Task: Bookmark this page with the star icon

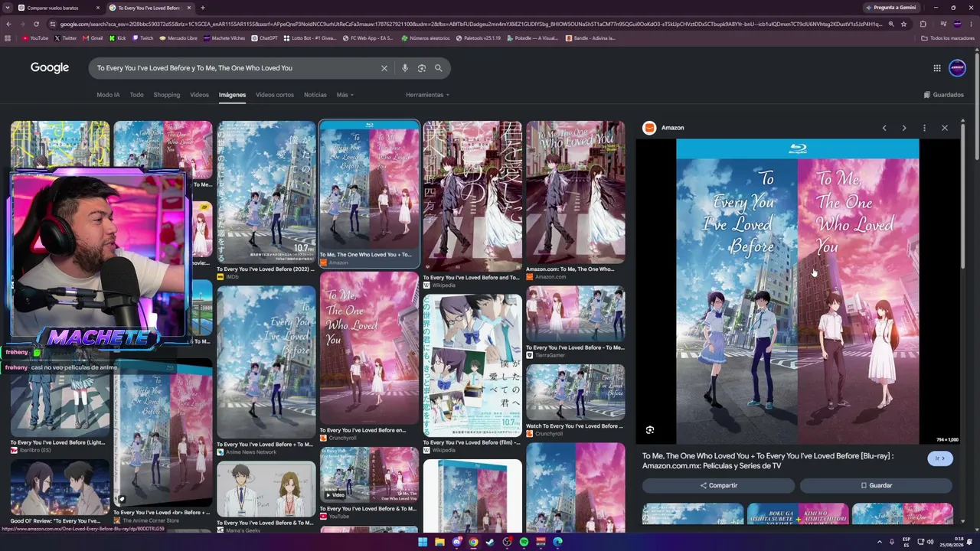Action: [x=904, y=24]
